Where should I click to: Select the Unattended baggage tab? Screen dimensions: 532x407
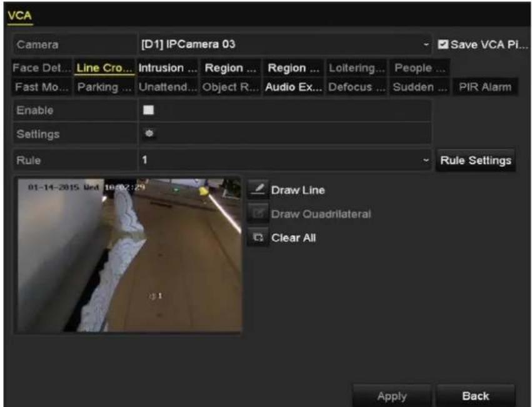pos(168,87)
